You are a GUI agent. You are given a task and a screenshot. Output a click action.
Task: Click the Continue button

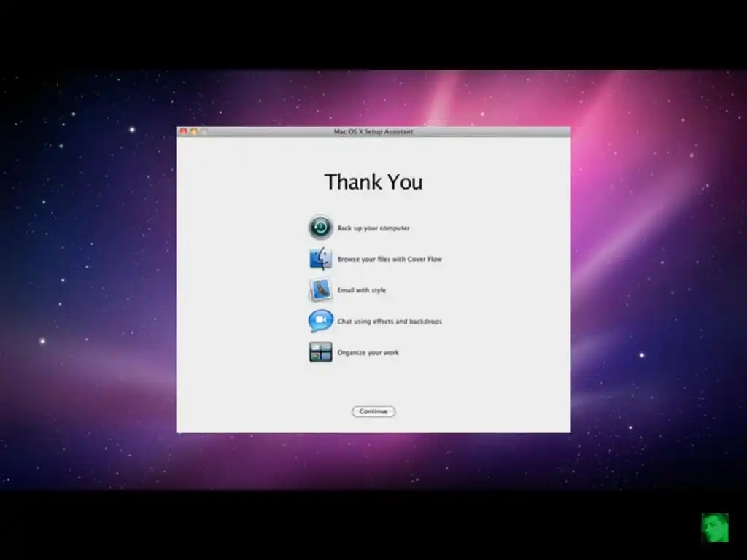point(373,411)
